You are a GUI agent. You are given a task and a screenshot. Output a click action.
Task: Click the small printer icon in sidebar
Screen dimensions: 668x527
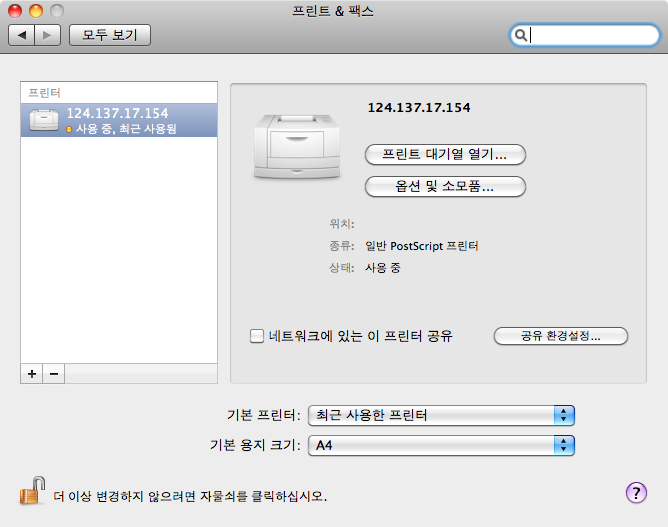pos(44,120)
